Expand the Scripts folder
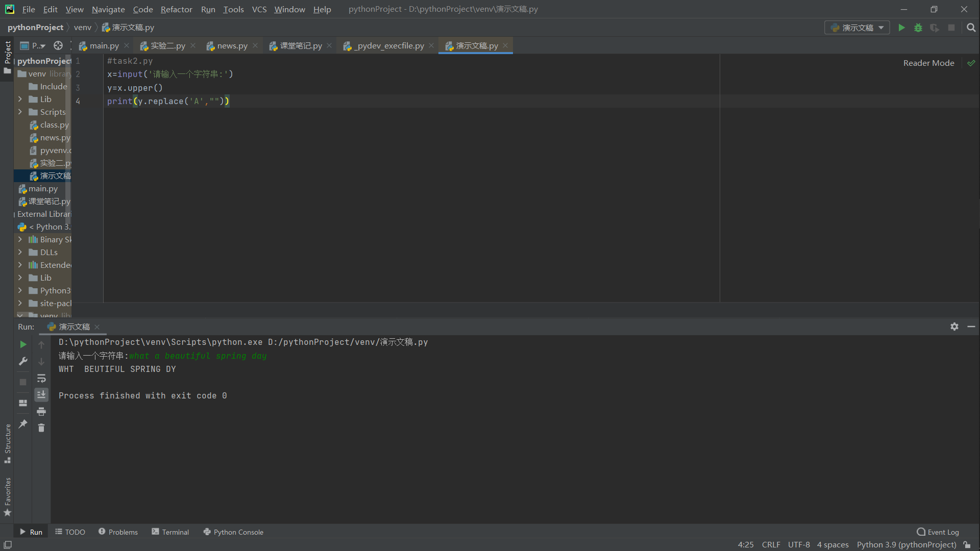 (20, 112)
